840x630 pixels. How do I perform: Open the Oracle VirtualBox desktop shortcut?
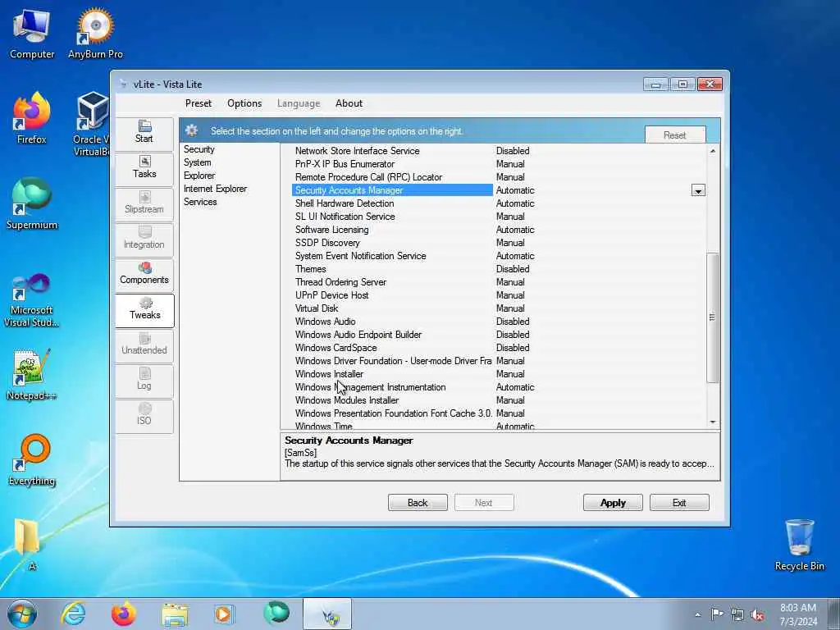(x=90, y=125)
